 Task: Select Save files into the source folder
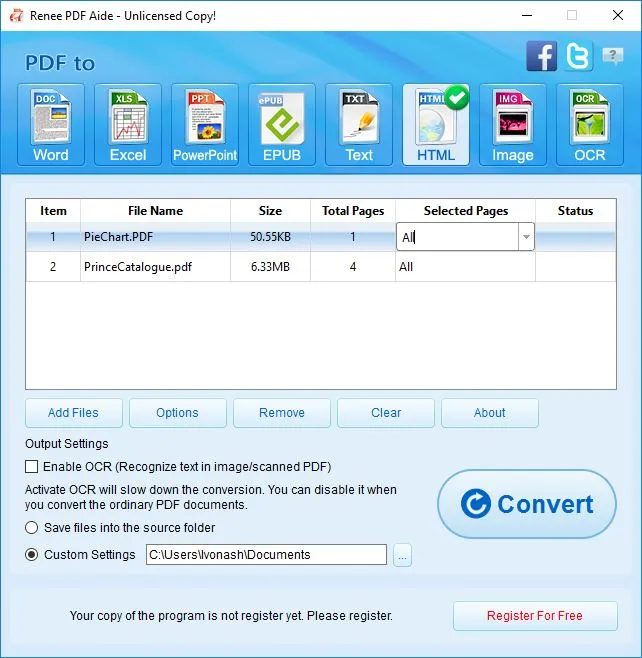pos(31,527)
